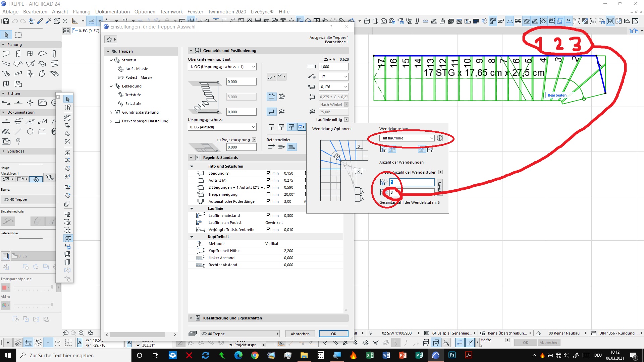Click the chain link icon for Wendelstufen
644x362 pixels.
pyautogui.click(x=439, y=187)
